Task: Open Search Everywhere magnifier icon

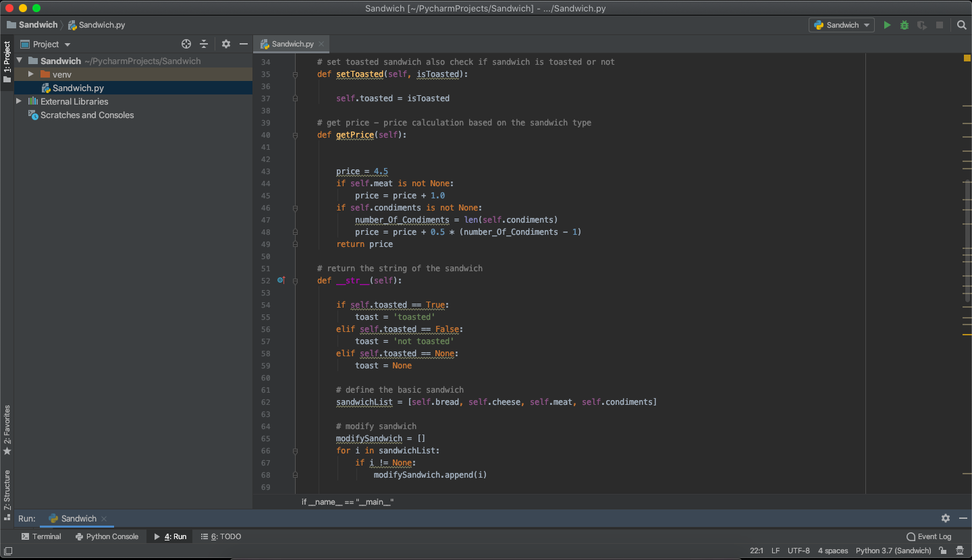Action: pos(962,25)
